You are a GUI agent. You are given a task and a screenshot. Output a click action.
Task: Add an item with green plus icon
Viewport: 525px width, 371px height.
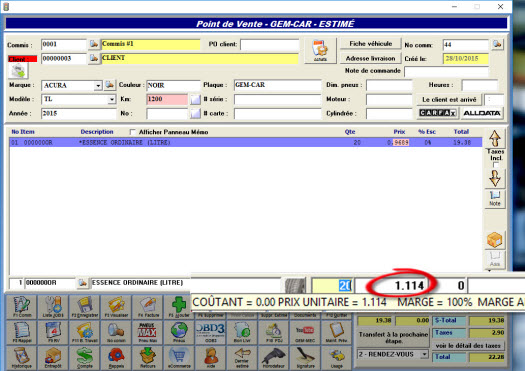(x=178, y=307)
